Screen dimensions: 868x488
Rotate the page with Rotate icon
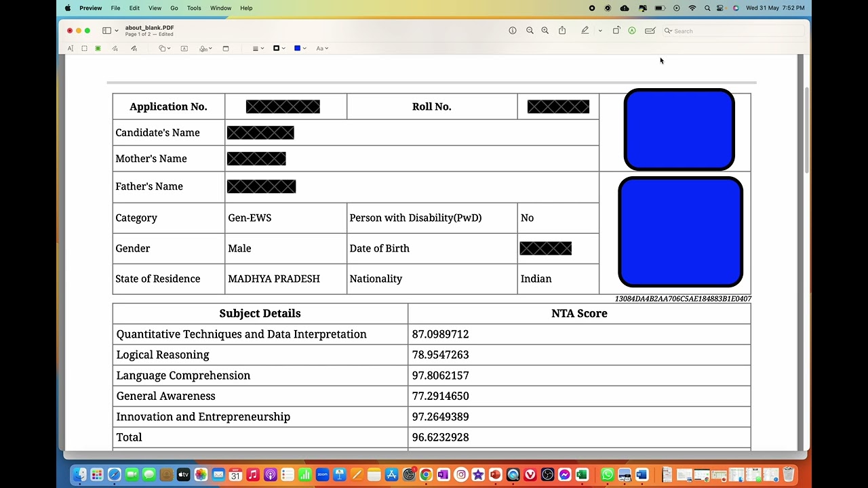coord(616,30)
